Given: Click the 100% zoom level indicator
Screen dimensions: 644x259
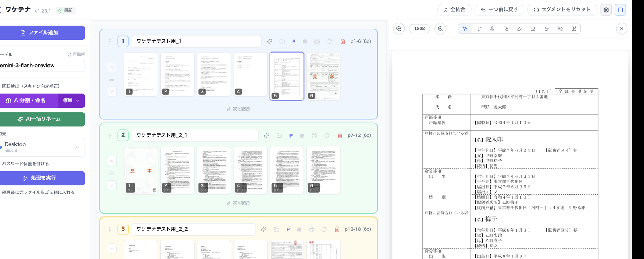Looking at the screenshot, I should (x=419, y=29).
